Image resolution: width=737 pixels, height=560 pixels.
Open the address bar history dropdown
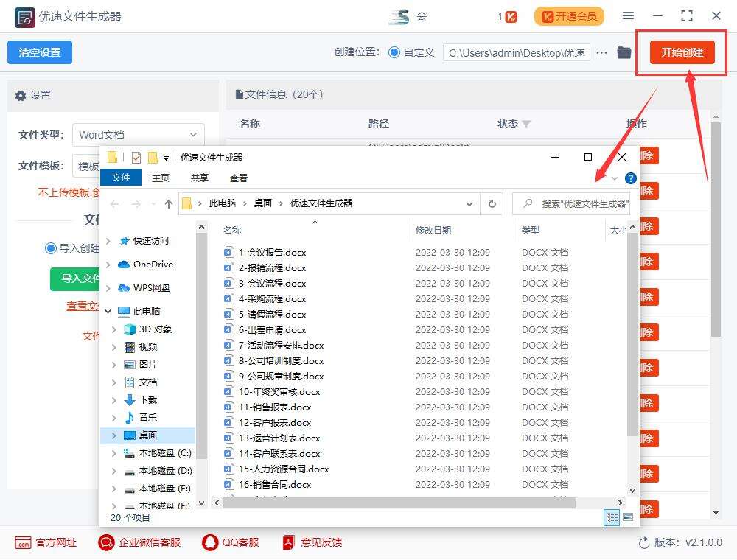point(469,204)
